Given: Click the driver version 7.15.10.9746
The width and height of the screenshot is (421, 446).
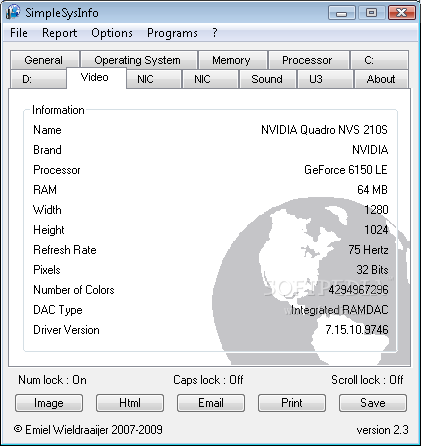Looking at the screenshot, I should pos(357,330).
